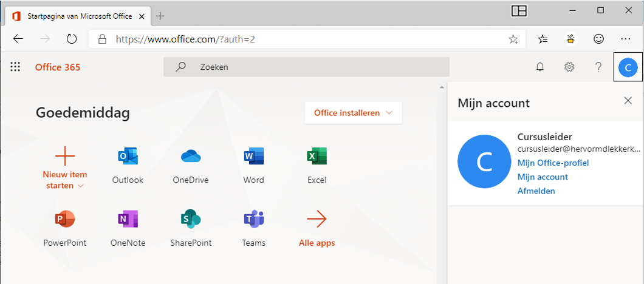Viewport: 644px width, 284px height.
Task: Sign out with Afmelden
Action: point(536,191)
